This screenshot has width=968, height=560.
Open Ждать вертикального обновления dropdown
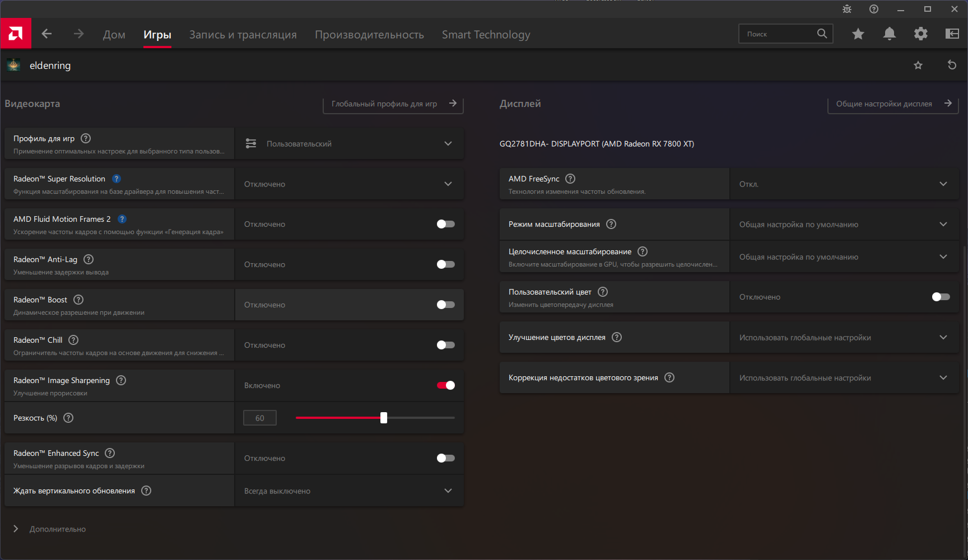pyautogui.click(x=349, y=491)
